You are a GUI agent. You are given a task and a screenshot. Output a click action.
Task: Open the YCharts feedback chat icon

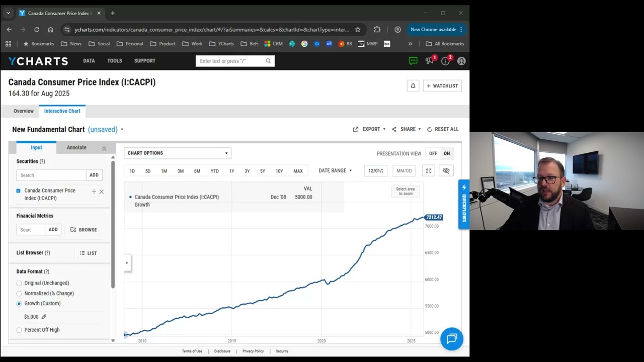click(x=413, y=61)
